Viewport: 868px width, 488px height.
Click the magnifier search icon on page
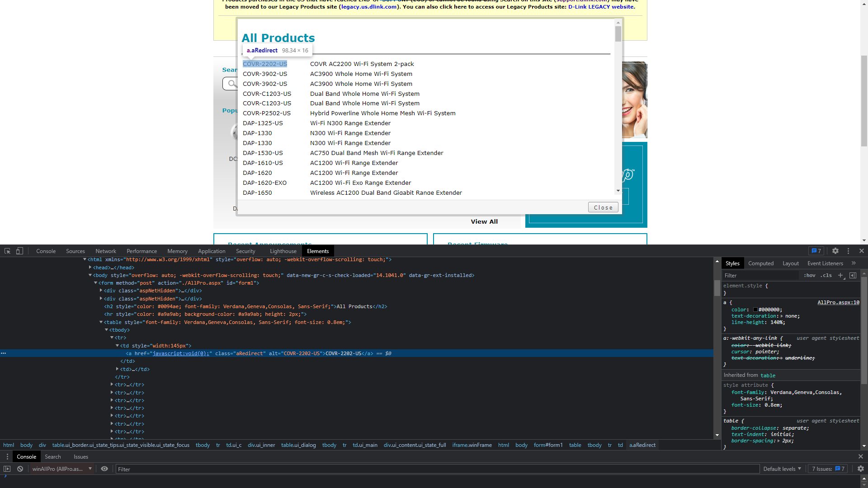pyautogui.click(x=232, y=84)
